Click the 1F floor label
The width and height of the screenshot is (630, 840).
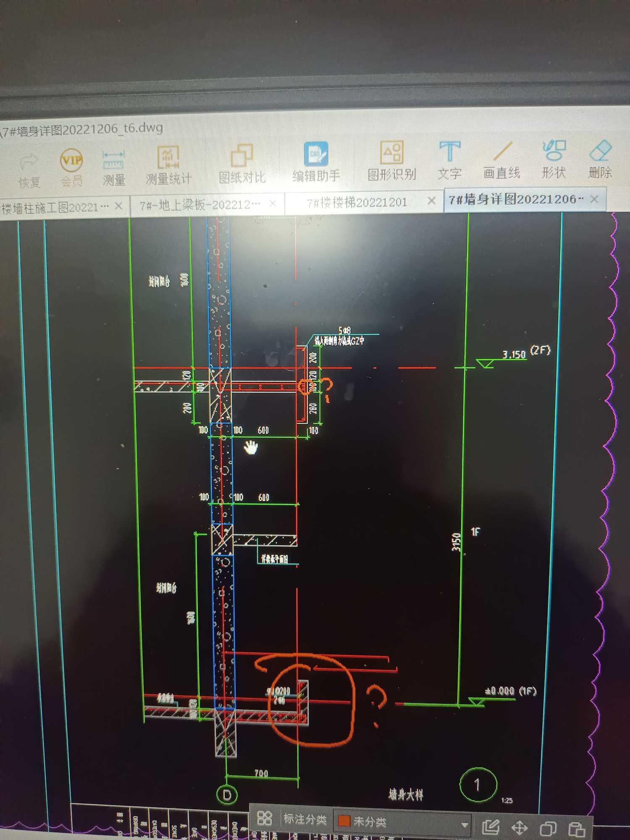click(x=475, y=532)
